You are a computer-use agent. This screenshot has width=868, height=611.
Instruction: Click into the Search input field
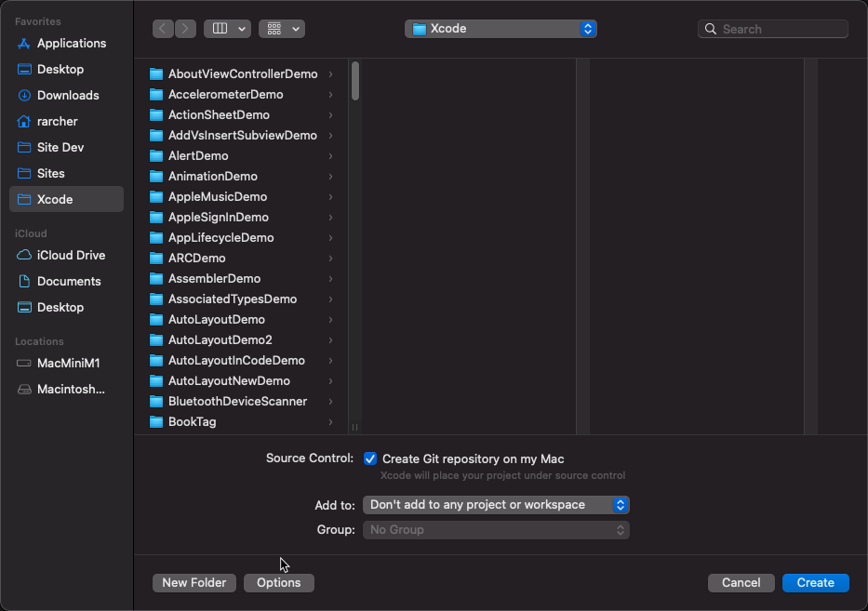click(x=773, y=29)
